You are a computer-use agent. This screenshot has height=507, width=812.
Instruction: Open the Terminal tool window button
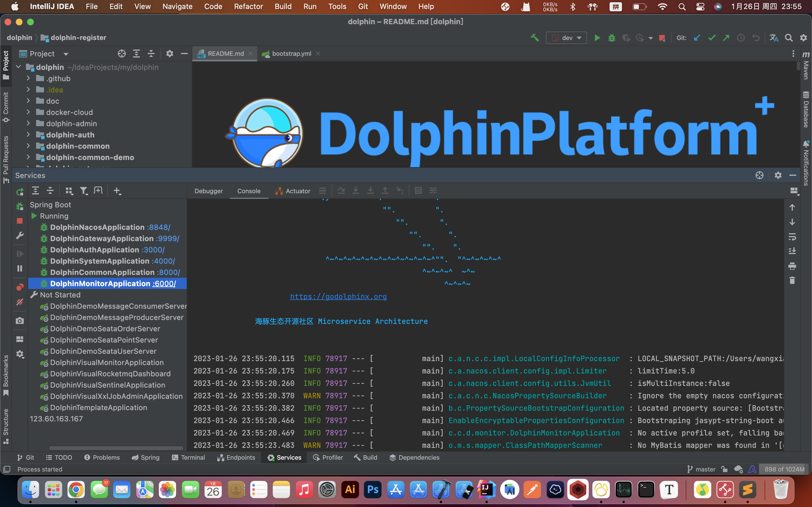(x=188, y=457)
